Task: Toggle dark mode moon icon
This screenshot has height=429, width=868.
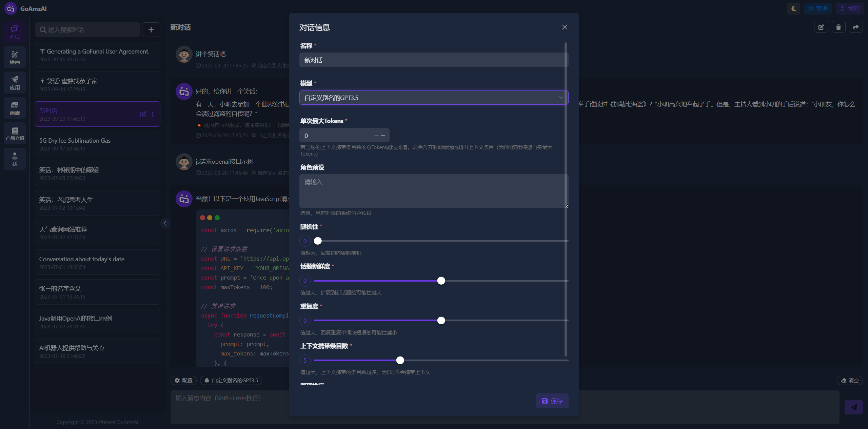Action: tap(794, 8)
